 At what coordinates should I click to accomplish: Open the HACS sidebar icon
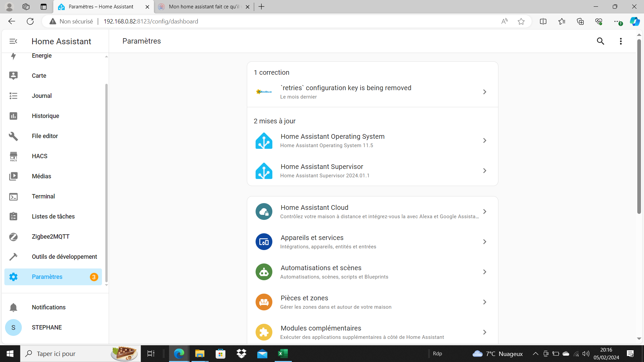pyautogui.click(x=13, y=156)
